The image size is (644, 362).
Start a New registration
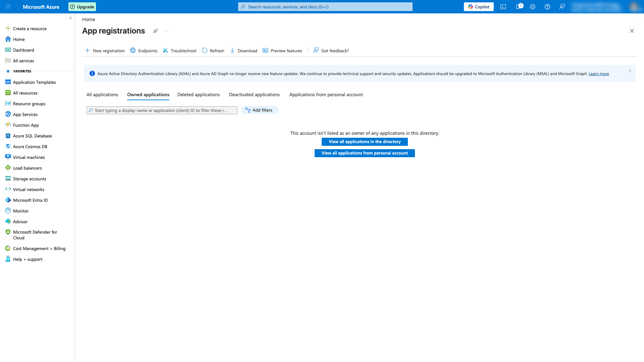click(x=105, y=51)
